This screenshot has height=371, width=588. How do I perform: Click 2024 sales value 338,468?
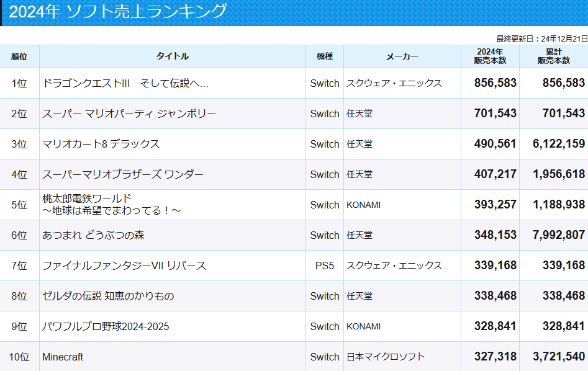point(495,296)
